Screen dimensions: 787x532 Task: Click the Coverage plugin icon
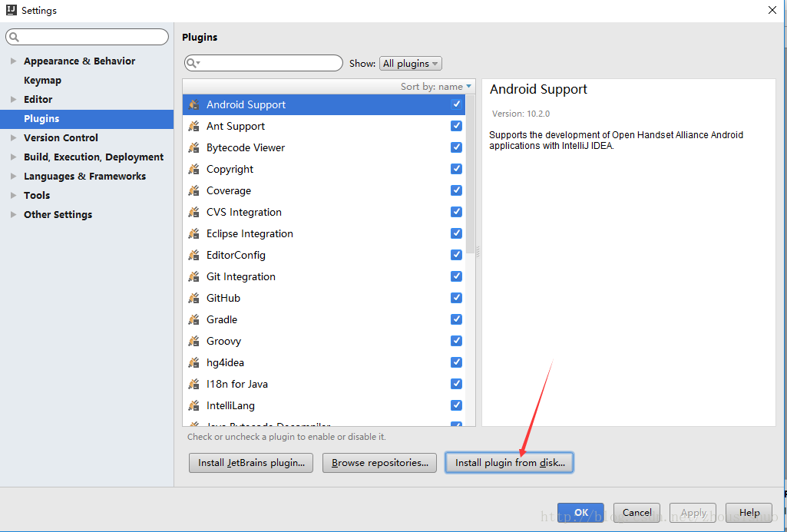(193, 190)
